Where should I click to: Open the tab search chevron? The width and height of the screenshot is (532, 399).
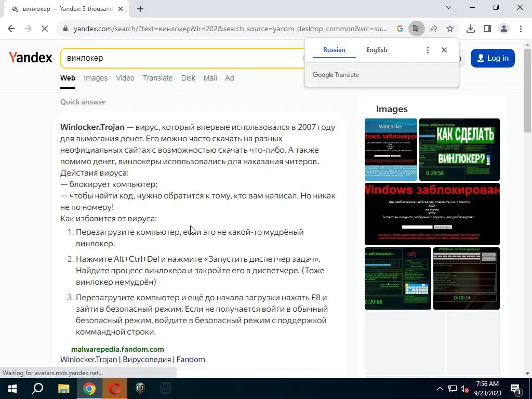coord(448,7)
